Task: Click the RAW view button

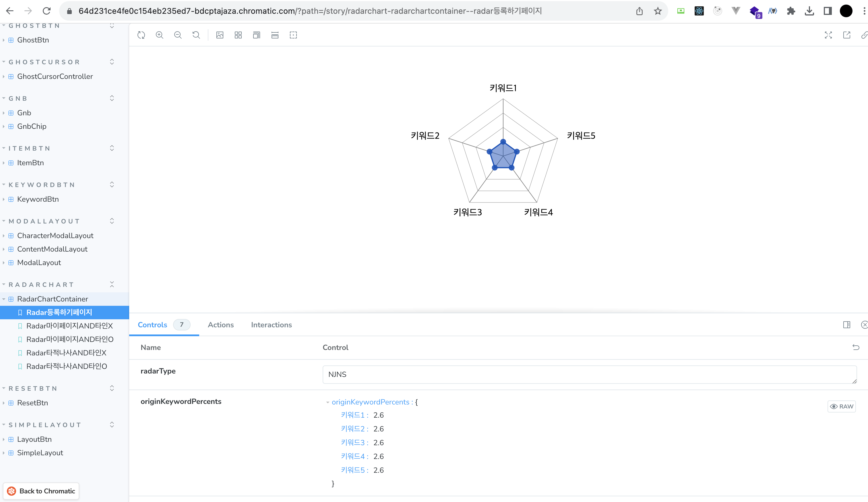Action: point(842,406)
